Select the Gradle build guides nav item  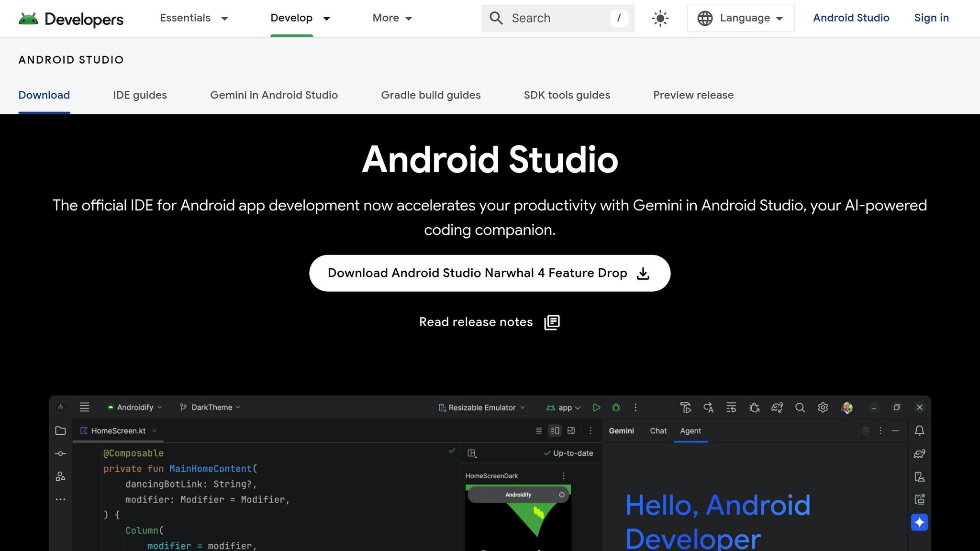pyautogui.click(x=430, y=95)
